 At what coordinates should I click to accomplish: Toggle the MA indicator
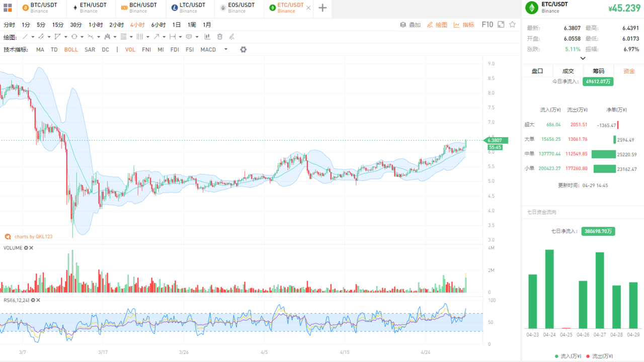point(40,50)
